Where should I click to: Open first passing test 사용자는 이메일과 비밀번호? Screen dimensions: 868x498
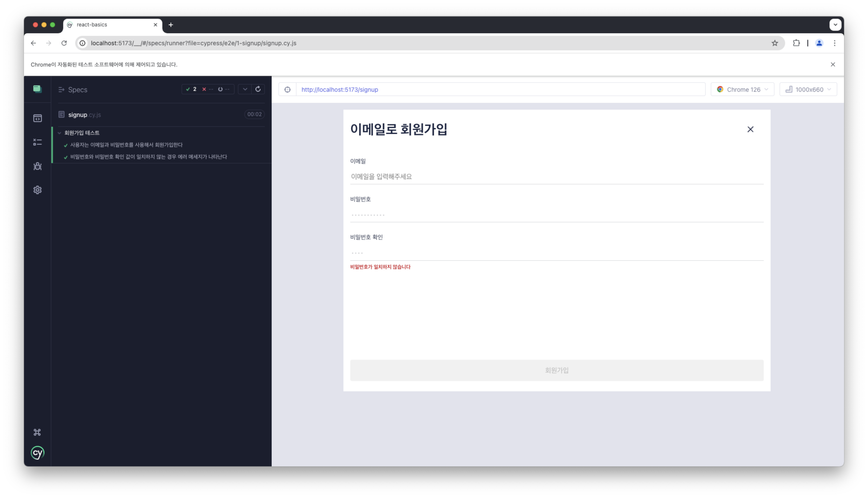click(126, 145)
